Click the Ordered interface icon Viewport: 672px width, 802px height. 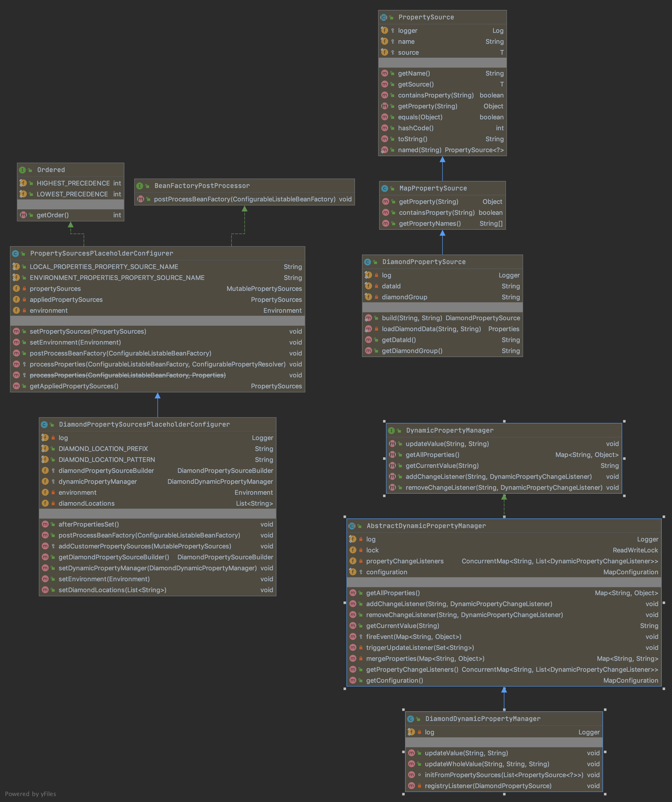click(x=23, y=170)
